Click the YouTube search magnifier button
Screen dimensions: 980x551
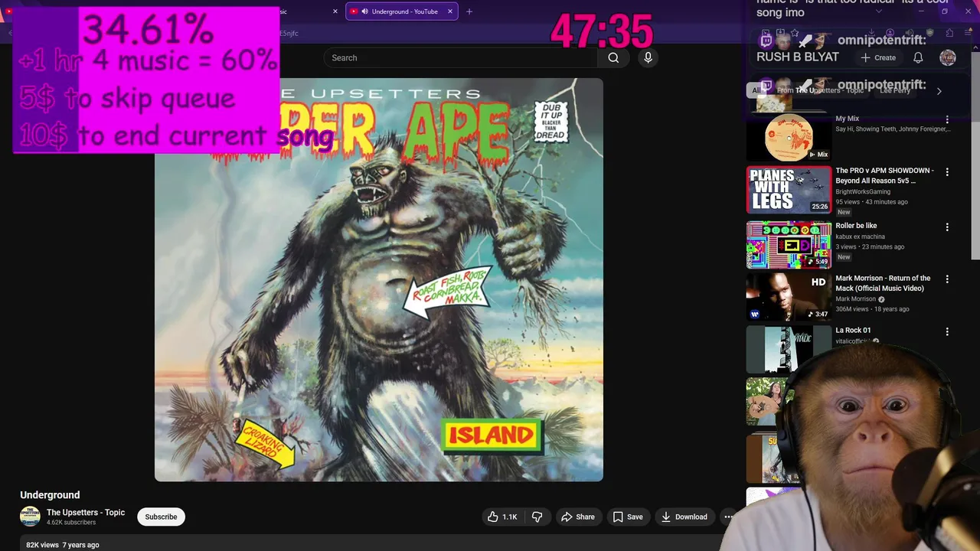pyautogui.click(x=613, y=57)
